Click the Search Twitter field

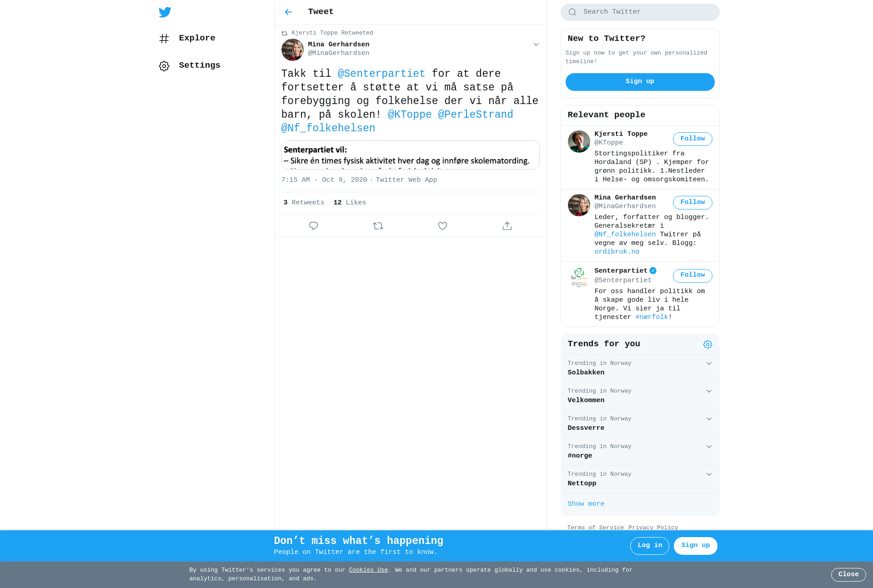pos(640,12)
